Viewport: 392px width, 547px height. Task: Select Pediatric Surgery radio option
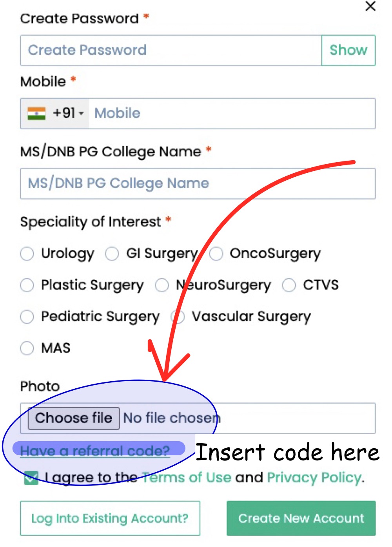pyautogui.click(x=27, y=316)
